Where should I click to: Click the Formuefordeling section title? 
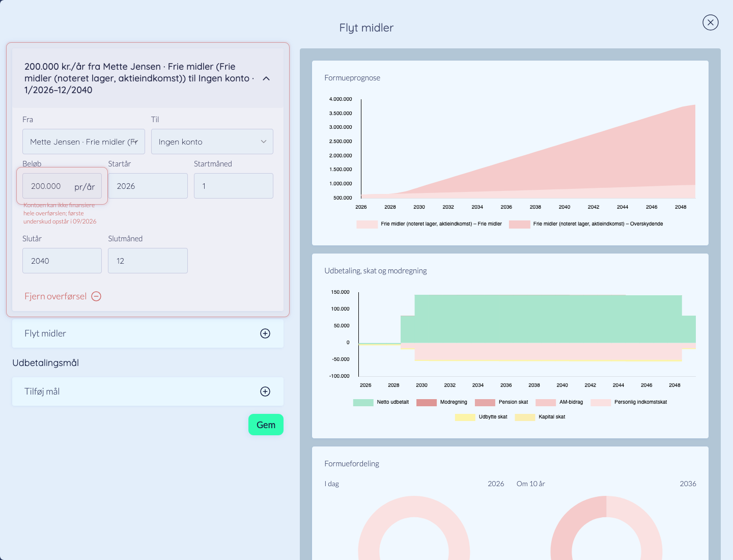(352, 464)
